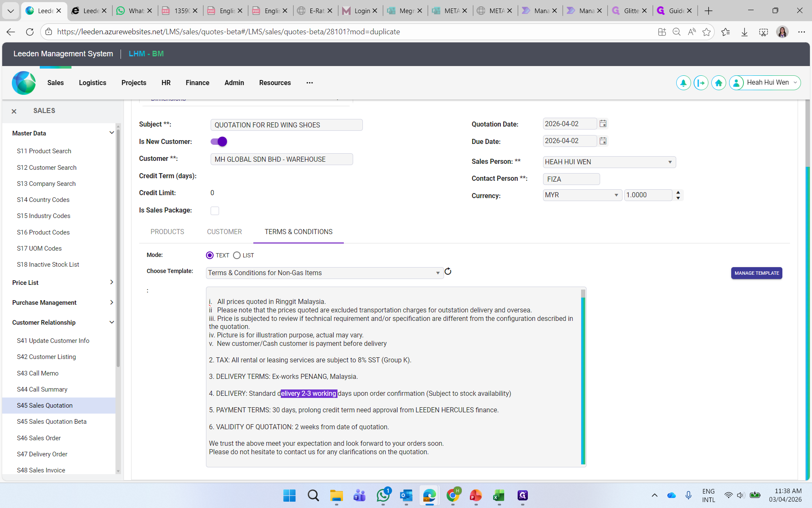The height and width of the screenshot is (508, 812).
Task: Switch to the PRODUCTS tab
Action: pyautogui.click(x=167, y=232)
